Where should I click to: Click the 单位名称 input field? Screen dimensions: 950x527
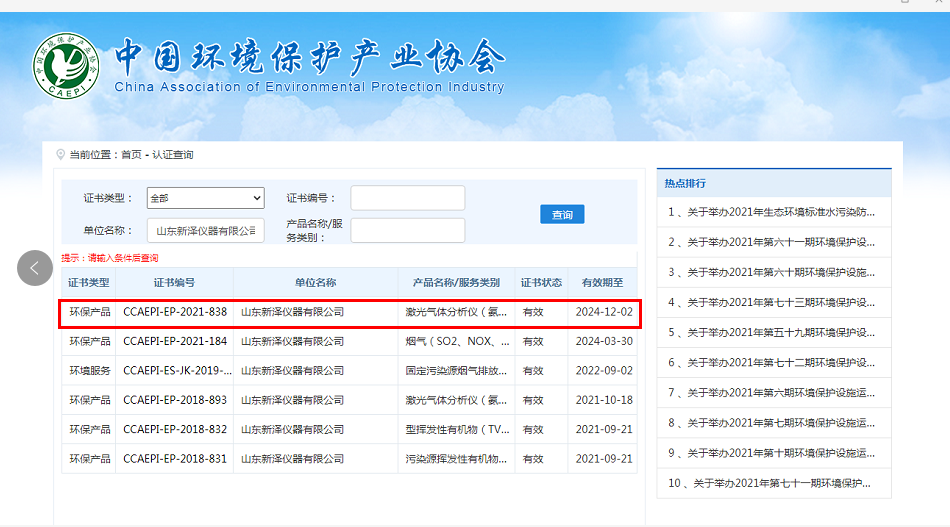(205, 230)
